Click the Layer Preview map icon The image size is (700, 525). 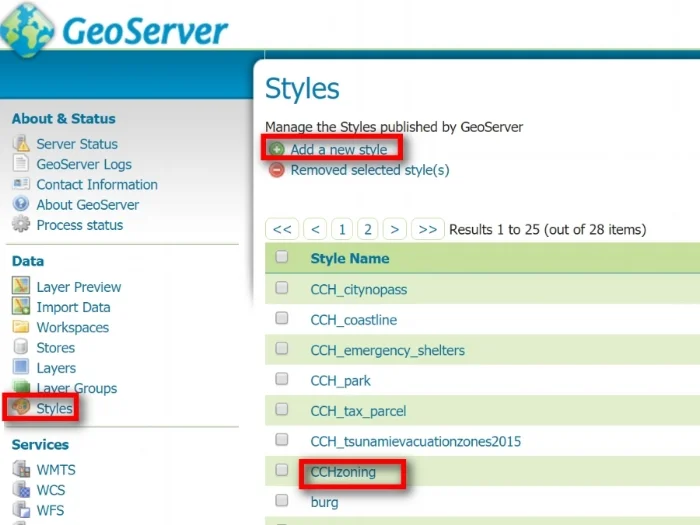pos(21,286)
